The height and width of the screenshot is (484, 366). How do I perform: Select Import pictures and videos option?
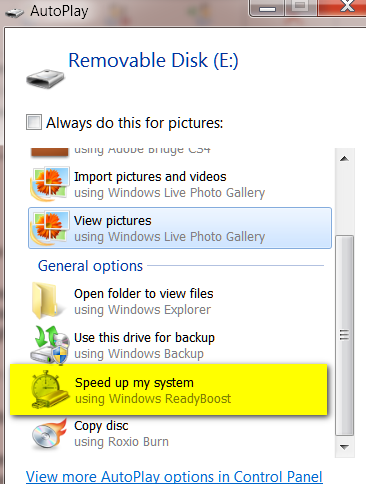(180, 184)
